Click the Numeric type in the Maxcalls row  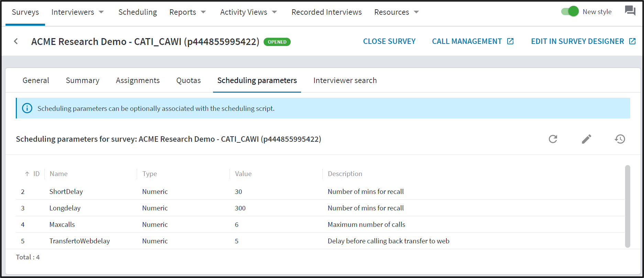pos(155,224)
